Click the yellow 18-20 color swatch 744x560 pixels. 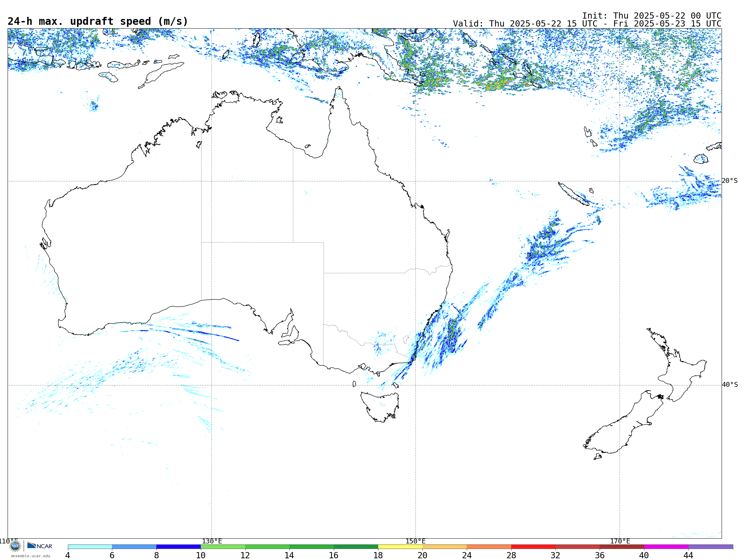coord(400,547)
